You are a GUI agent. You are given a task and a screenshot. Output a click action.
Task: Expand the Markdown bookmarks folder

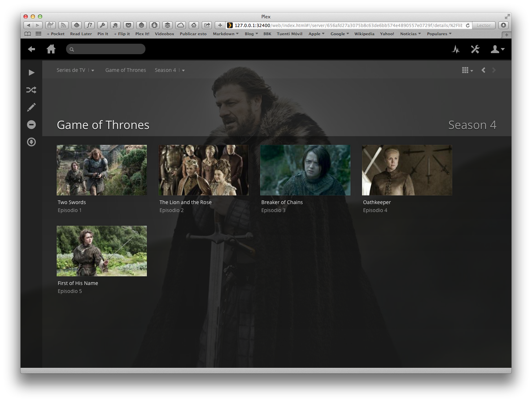click(226, 34)
